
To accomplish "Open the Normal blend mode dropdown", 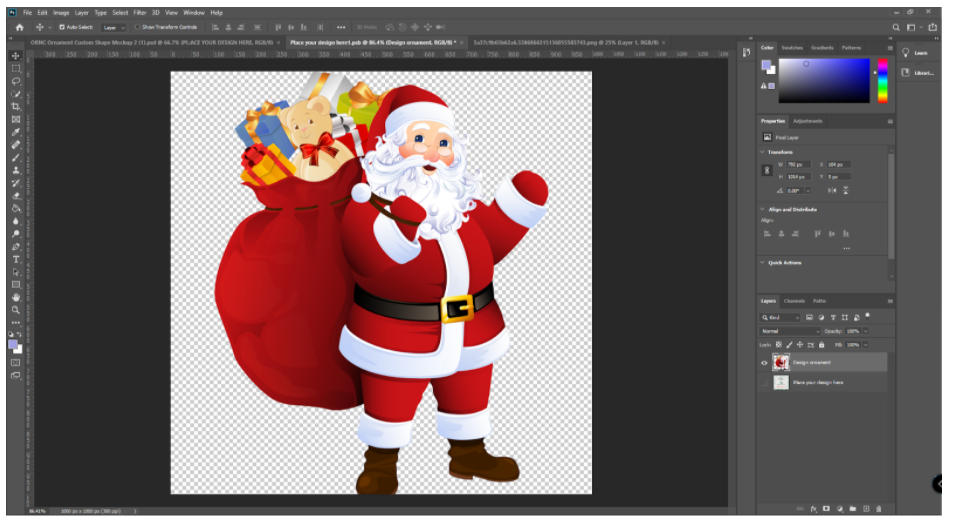I will tap(790, 331).
